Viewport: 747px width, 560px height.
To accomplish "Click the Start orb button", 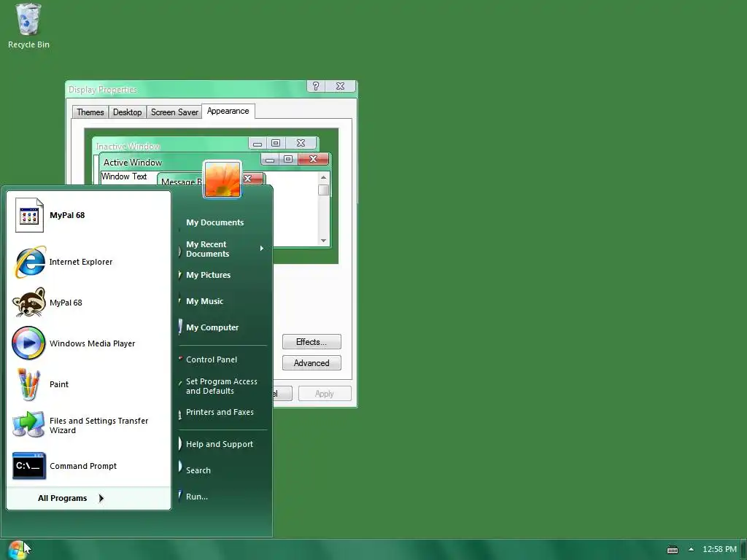I will [x=18, y=549].
